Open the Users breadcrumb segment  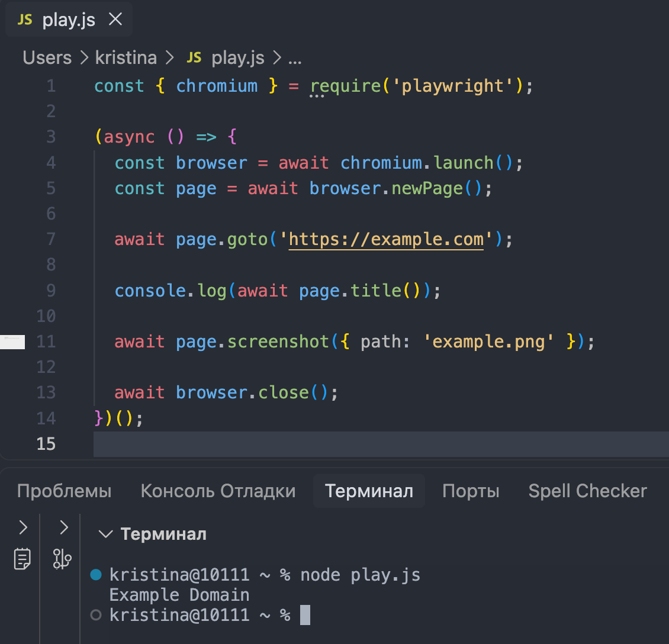[x=47, y=57]
